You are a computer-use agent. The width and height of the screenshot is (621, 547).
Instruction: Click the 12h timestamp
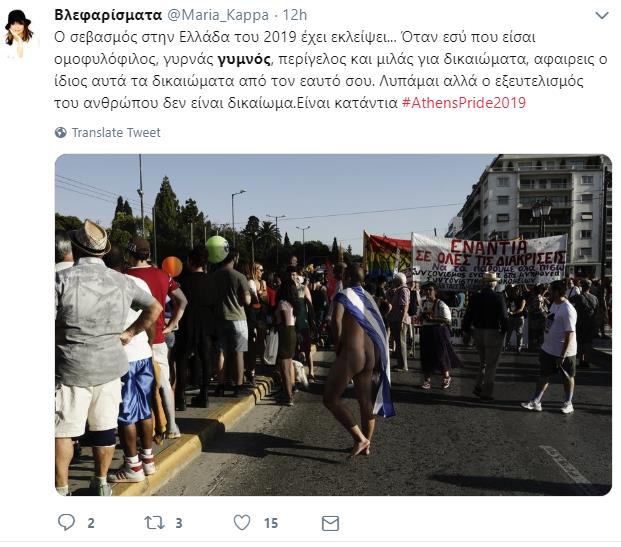coord(294,15)
